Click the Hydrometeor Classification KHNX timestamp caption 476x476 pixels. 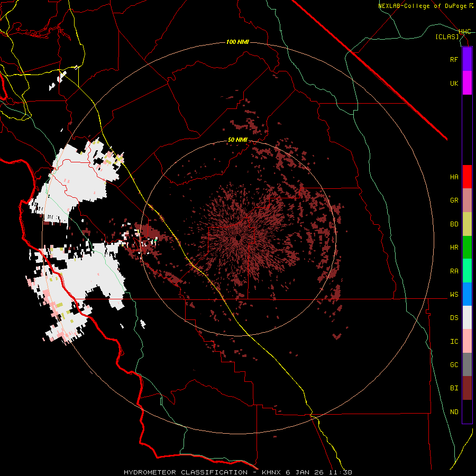(237, 472)
